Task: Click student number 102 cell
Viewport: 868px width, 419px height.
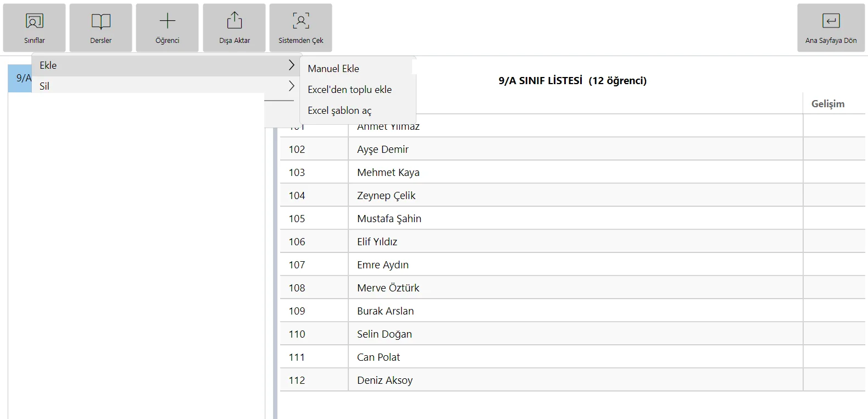Action: point(314,150)
